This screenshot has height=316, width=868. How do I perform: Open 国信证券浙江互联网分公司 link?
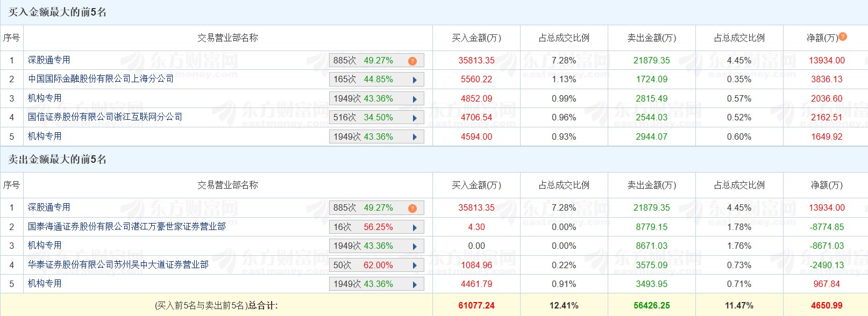105,117
